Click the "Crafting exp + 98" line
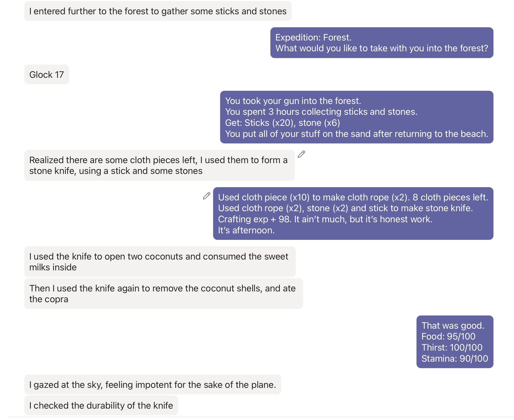The width and height of the screenshot is (514, 420). coord(325,219)
